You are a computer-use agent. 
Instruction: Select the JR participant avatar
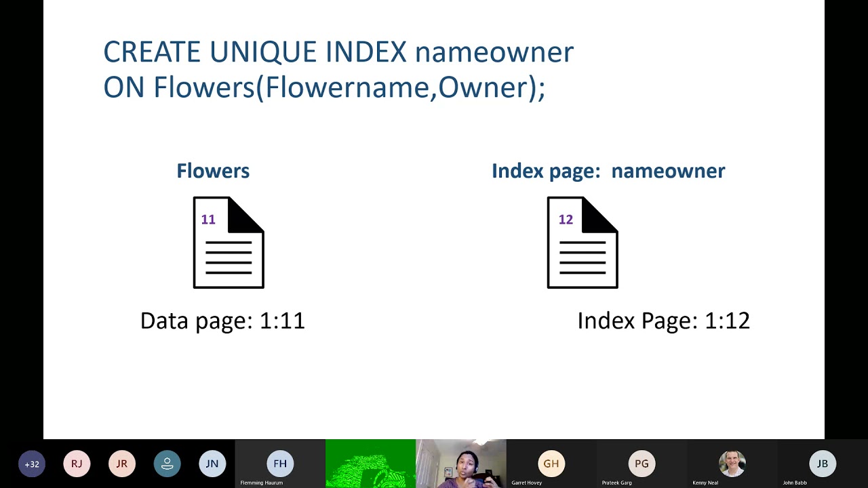click(x=122, y=464)
